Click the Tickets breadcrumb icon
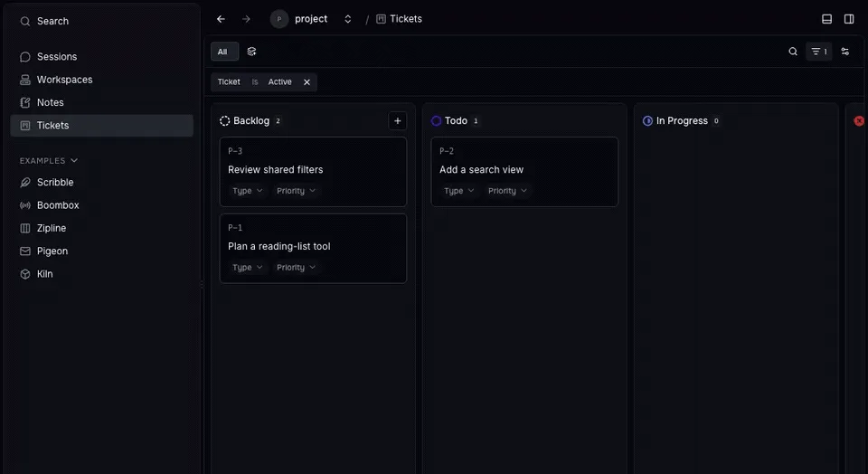Screen dimensions: 868x474 (x=381, y=19)
